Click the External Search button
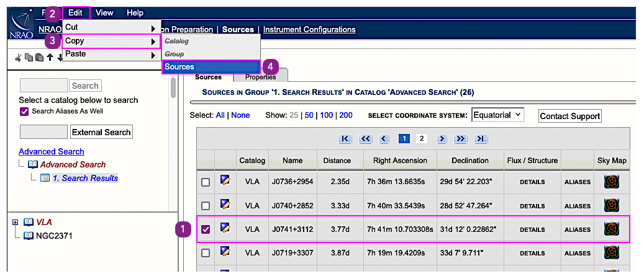 click(101, 132)
